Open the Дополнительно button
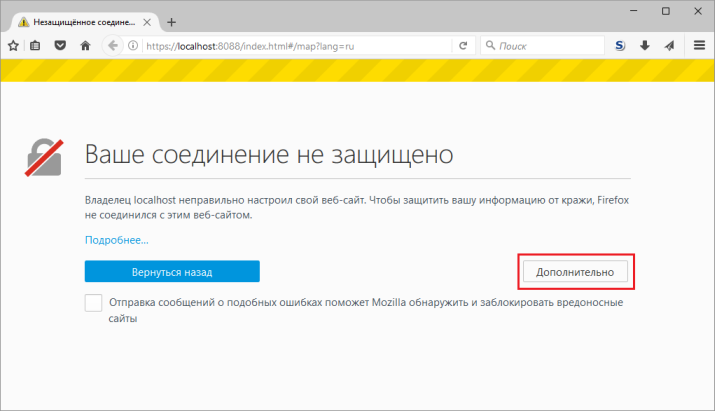Viewport: 715px width, 411px height. coord(575,272)
